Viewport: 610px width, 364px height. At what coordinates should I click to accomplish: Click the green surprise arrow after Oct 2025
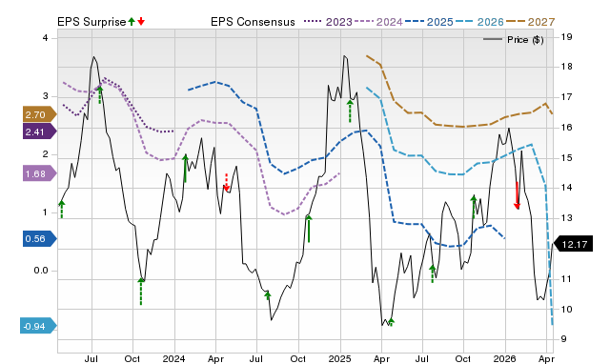(x=474, y=207)
